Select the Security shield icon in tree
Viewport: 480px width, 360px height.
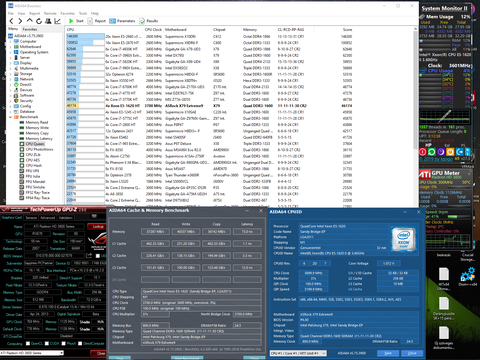click(x=16, y=101)
